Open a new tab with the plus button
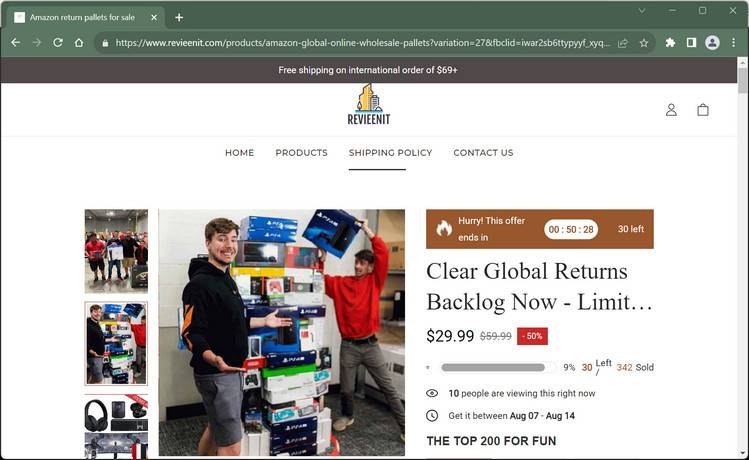The height and width of the screenshot is (460, 749). 179,18
